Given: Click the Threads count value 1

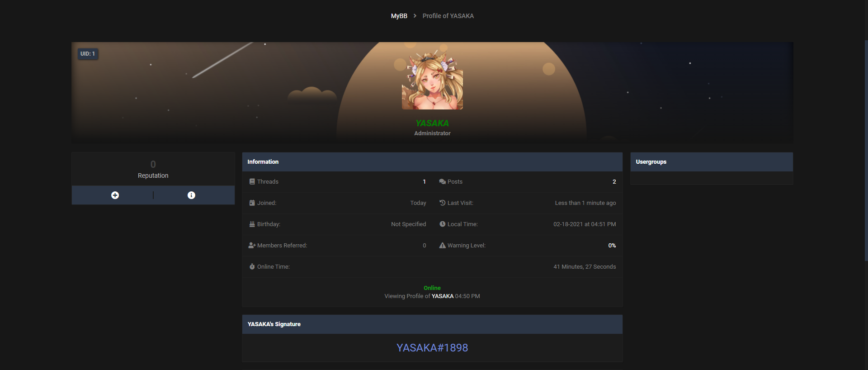Looking at the screenshot, I should coord(424,181).
